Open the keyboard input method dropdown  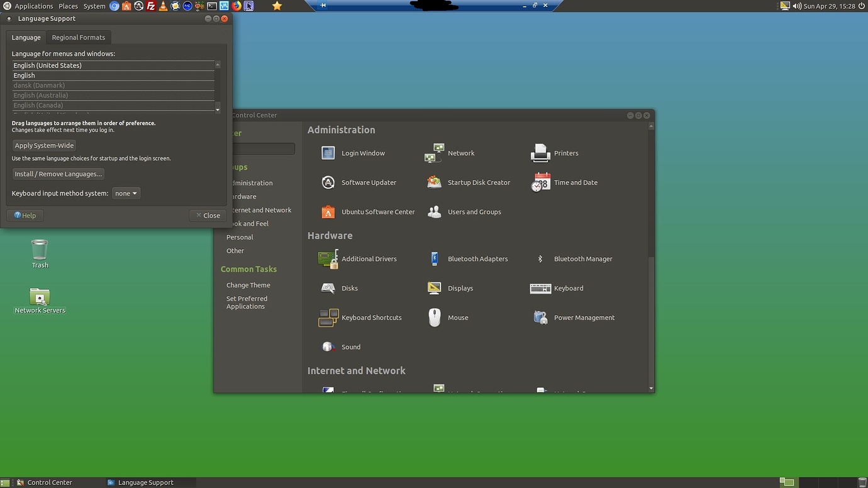click(126, 193)
